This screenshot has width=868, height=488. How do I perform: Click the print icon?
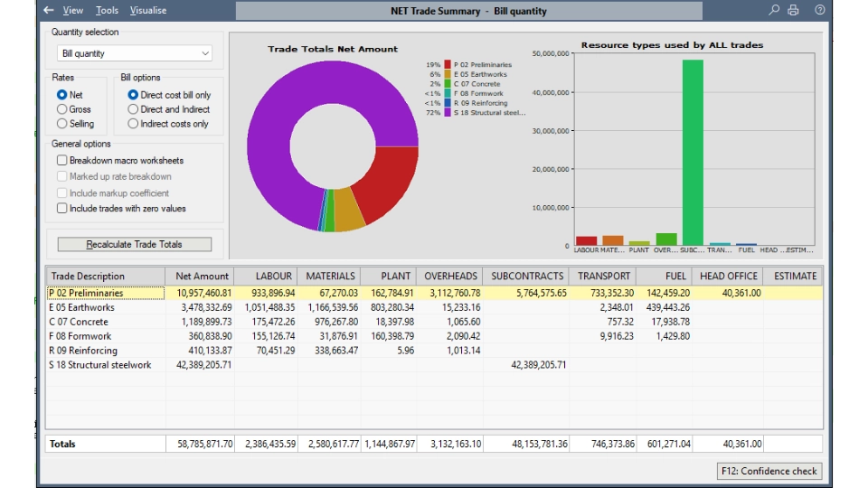[x=793, y=10]
